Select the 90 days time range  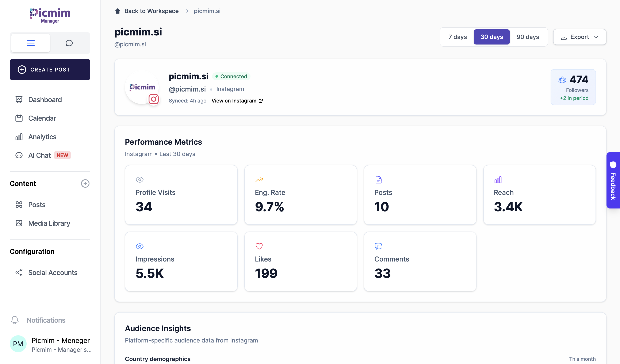pos(528,37)
